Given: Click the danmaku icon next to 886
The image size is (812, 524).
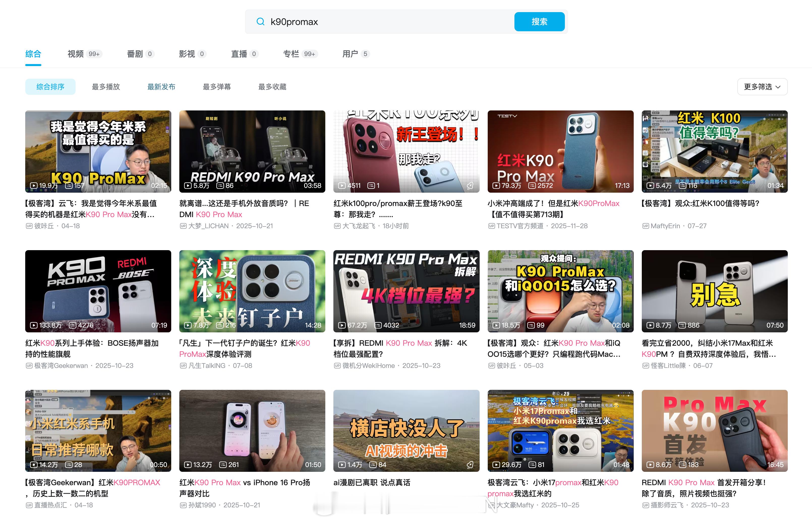Looking at the screenshot, I should pyautogui.click(x=682, y=325).
